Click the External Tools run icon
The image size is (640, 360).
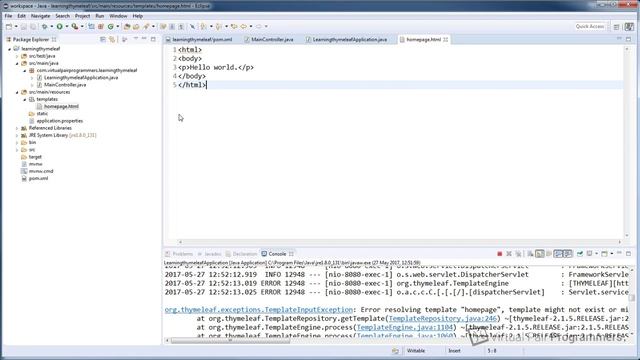click(75, 27)
